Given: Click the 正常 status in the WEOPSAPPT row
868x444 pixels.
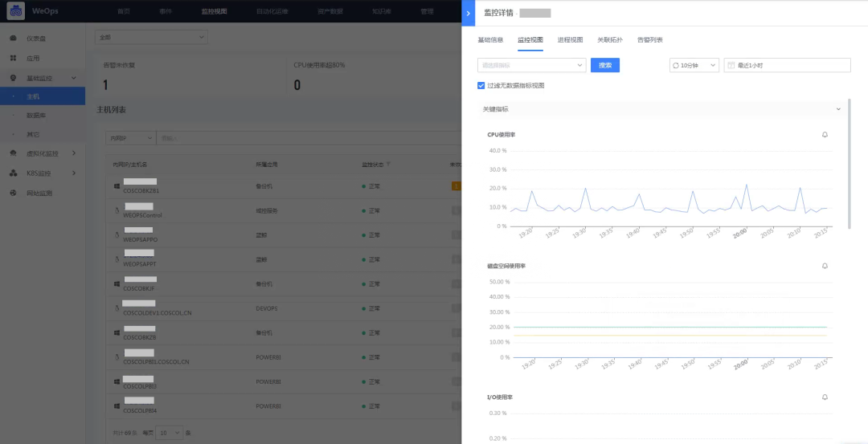Looking at the screenshot, I should point(371,259).
